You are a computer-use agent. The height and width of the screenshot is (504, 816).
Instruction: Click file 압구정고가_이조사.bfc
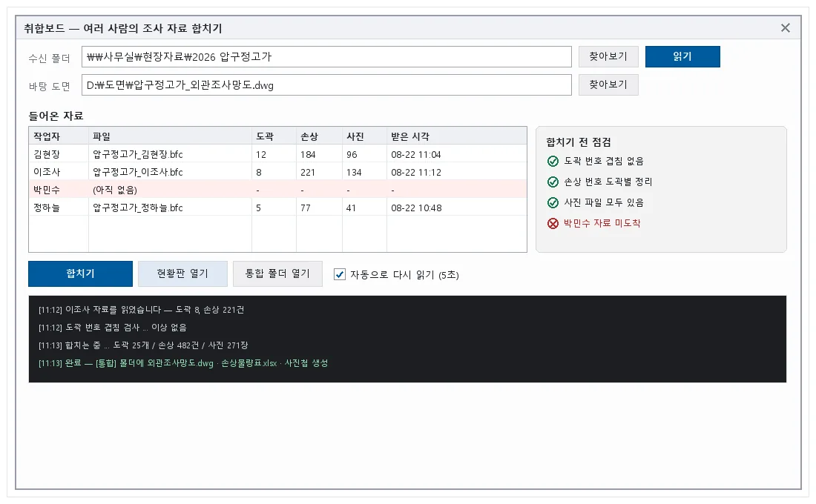click(x=138, y=172)
